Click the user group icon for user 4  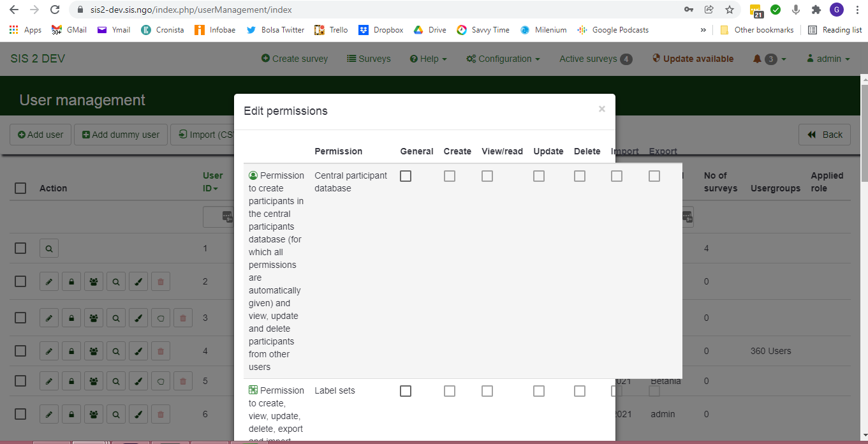pos(94,351)
